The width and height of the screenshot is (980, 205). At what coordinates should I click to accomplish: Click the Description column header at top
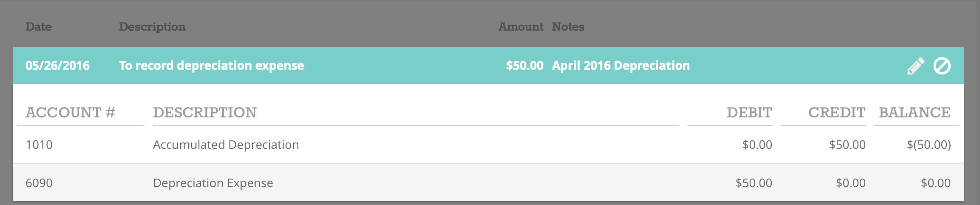point(152,27)
